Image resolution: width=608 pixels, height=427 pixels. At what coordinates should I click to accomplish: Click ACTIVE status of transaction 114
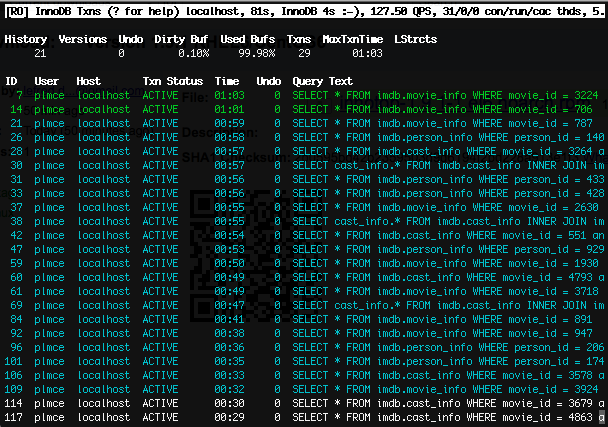tap(160, 403)
